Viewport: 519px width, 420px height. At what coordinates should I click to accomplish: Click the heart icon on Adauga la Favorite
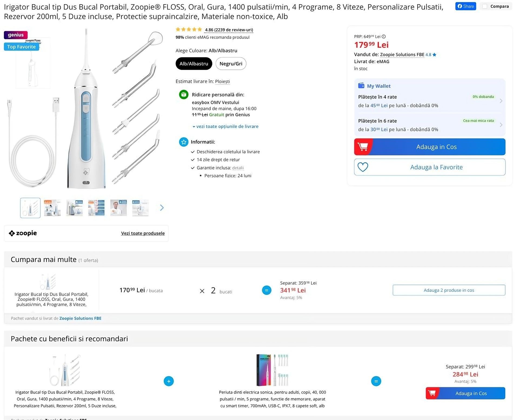point(363,167)
